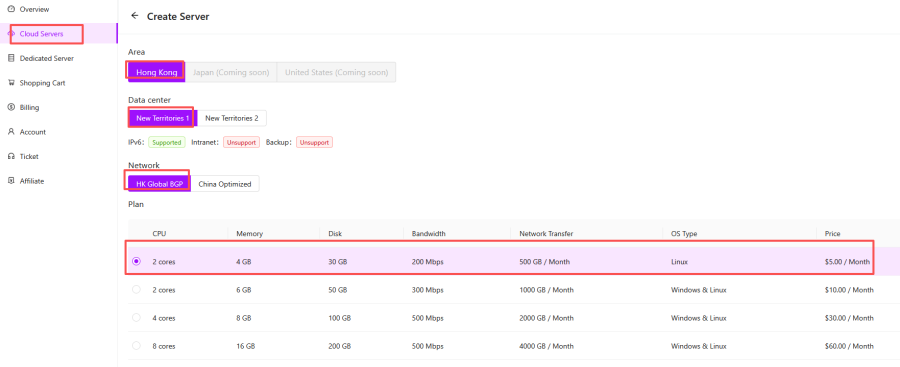
Task: Open the Billing menu item
Action: tap(29, 107)
